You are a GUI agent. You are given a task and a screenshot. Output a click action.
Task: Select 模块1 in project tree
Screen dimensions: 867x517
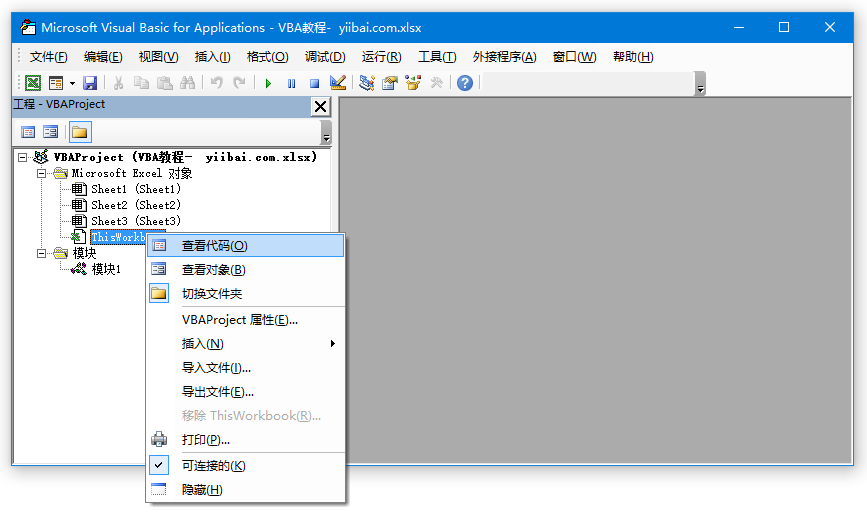click(106, 269)
